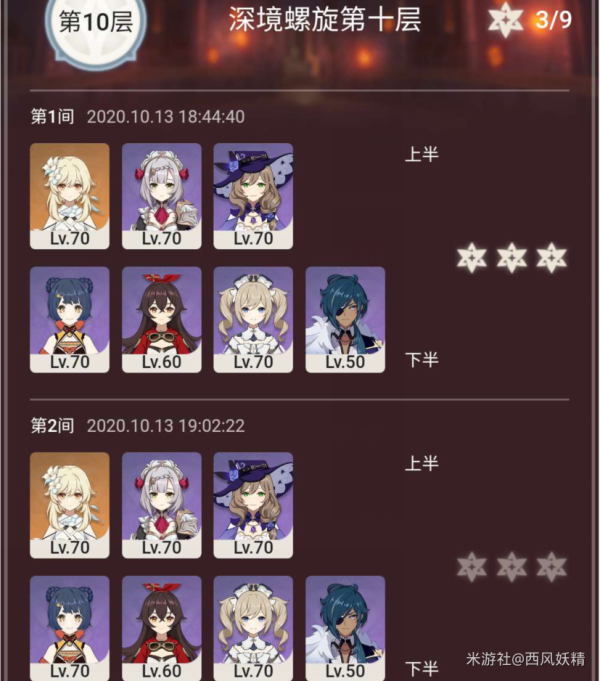Click the 深境螺旋第十层 title

click(325, 20)
